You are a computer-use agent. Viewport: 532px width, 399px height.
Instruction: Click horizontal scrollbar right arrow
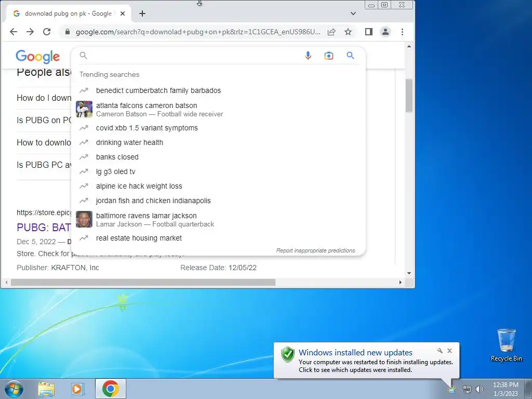click(x=401, y=282)
